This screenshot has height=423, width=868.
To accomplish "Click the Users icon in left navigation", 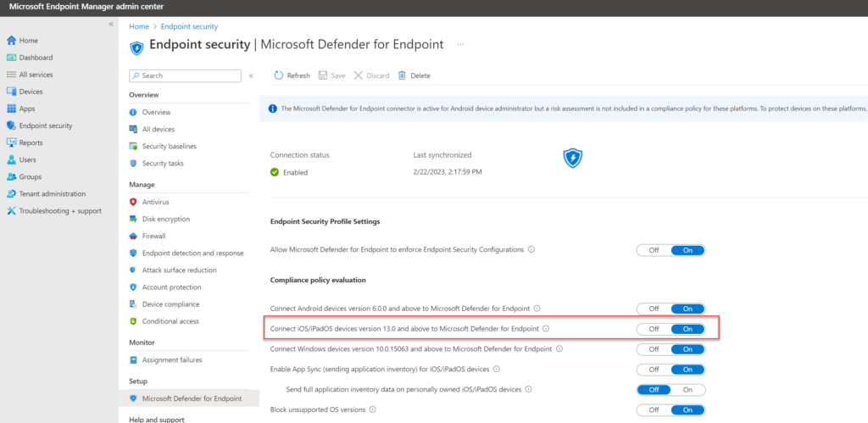I will coord(11,159).
